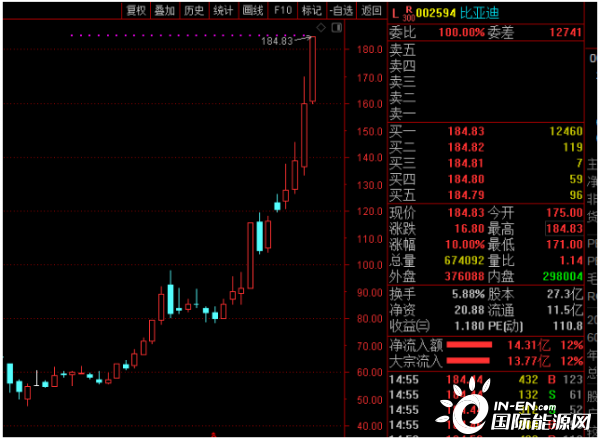Image resolution: width=600 pixels, height=440 pixels.
Task: Click the 总量 volume 674092
Action: (x=464, y=261)
